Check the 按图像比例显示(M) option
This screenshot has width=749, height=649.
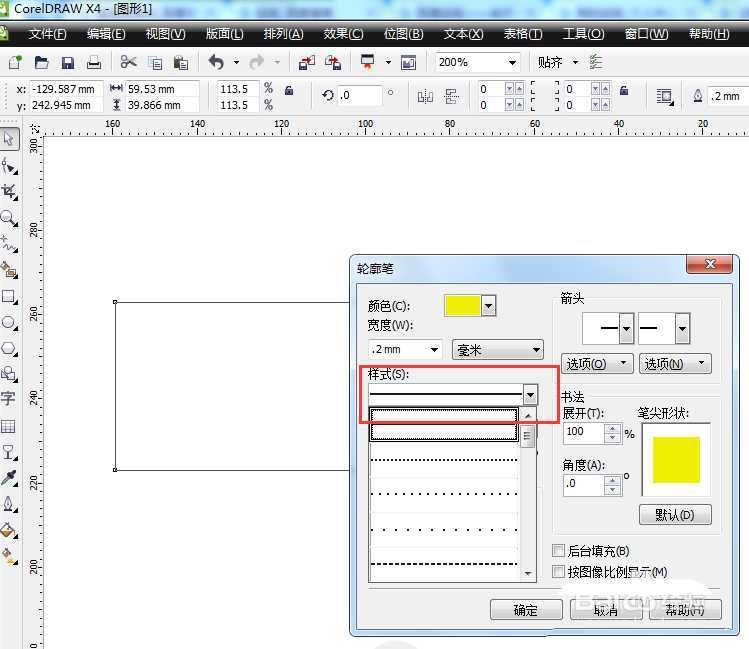[559, 572]
